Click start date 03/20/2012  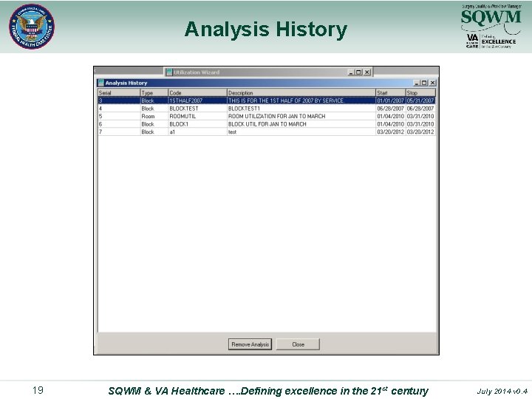pos(391,132)
